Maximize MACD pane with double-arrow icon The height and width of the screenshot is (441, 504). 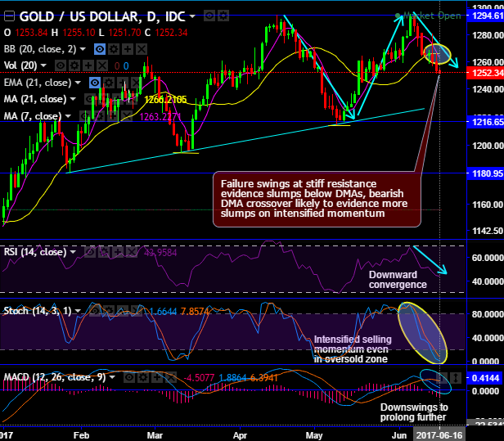click(x=456, y=378)
